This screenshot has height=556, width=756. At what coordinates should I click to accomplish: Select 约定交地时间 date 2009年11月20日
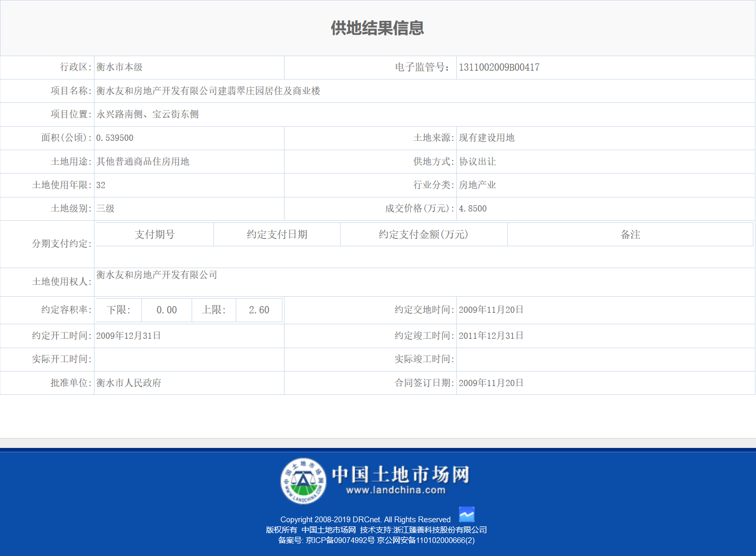[491, 310]
